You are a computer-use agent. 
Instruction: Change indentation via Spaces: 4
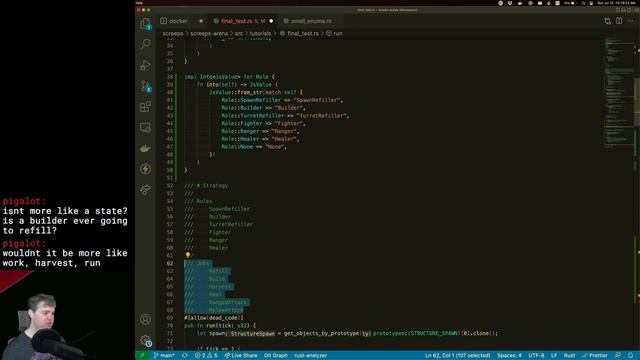(x=509, y=356)
